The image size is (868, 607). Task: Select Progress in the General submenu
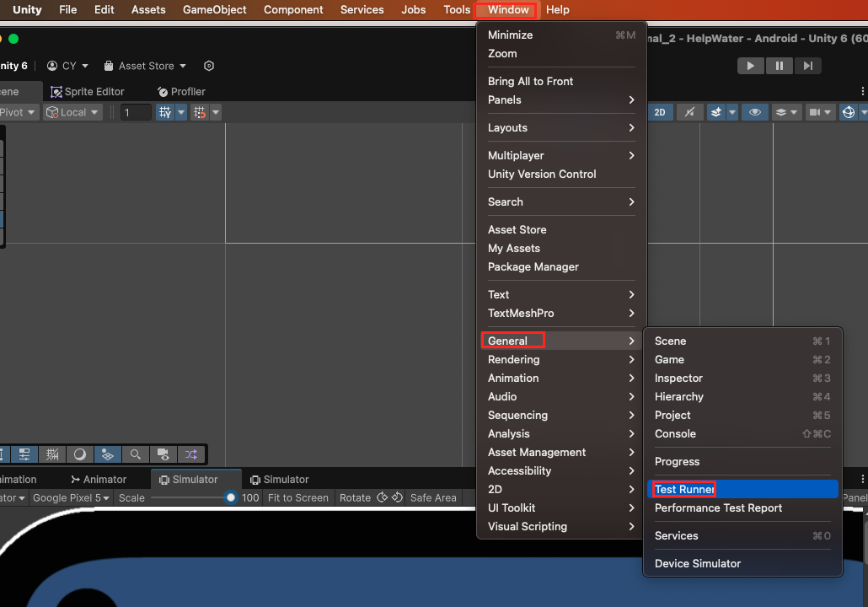pyautogui.click(x=742, y=461)
